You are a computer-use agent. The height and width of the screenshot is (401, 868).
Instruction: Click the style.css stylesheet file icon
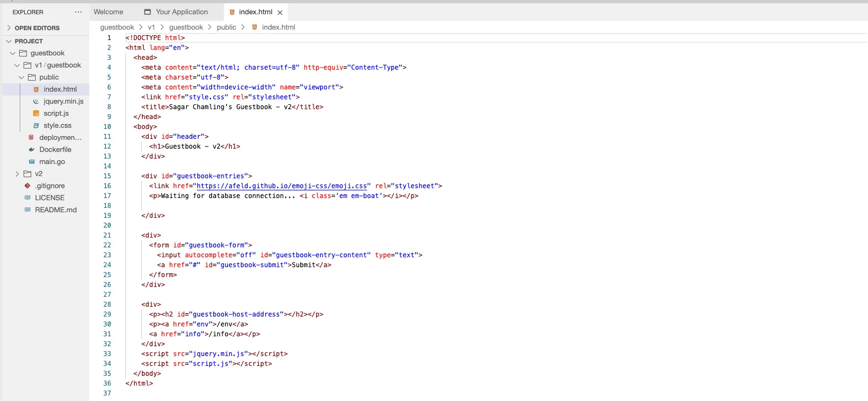[36, 126]
